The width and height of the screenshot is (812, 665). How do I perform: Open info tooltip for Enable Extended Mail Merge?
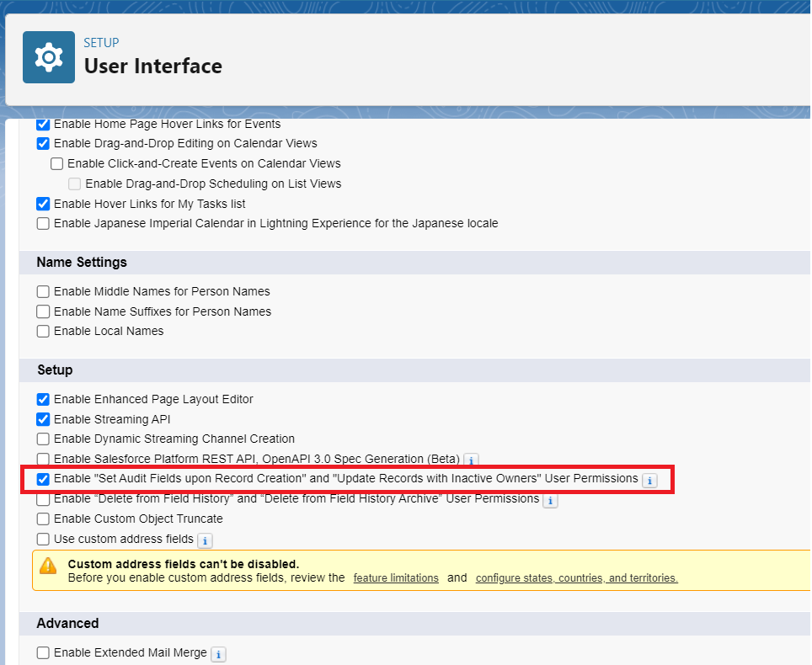pyautogui.click(x=218, y=653)
